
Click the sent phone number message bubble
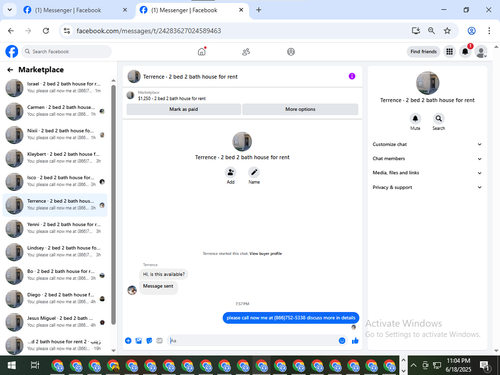[x=291, y=318]
